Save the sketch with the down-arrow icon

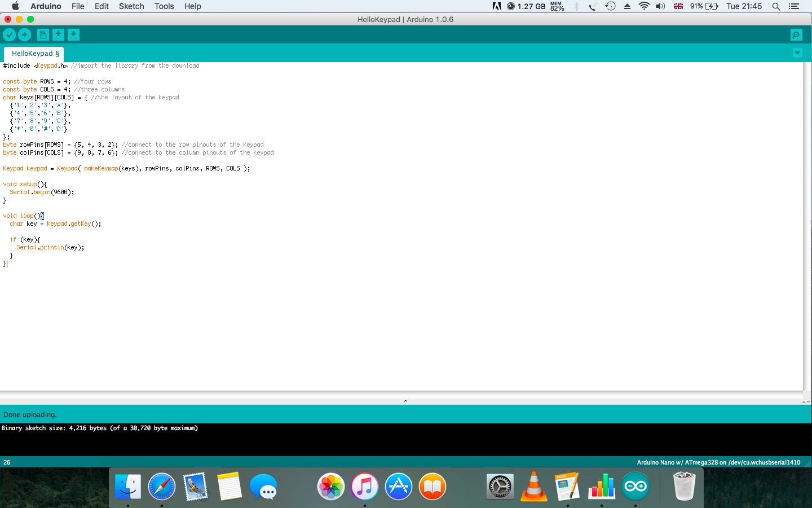(73, 35)
